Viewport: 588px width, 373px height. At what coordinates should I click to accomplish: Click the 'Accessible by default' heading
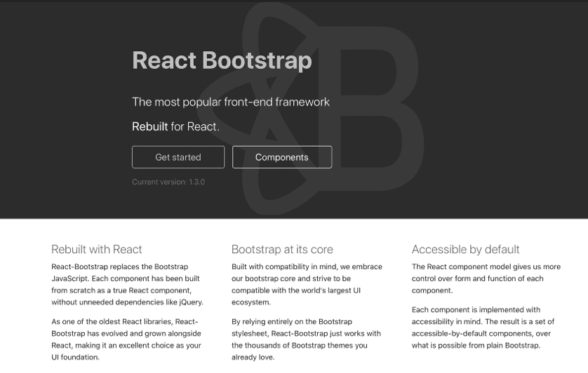tap(465, 250)
